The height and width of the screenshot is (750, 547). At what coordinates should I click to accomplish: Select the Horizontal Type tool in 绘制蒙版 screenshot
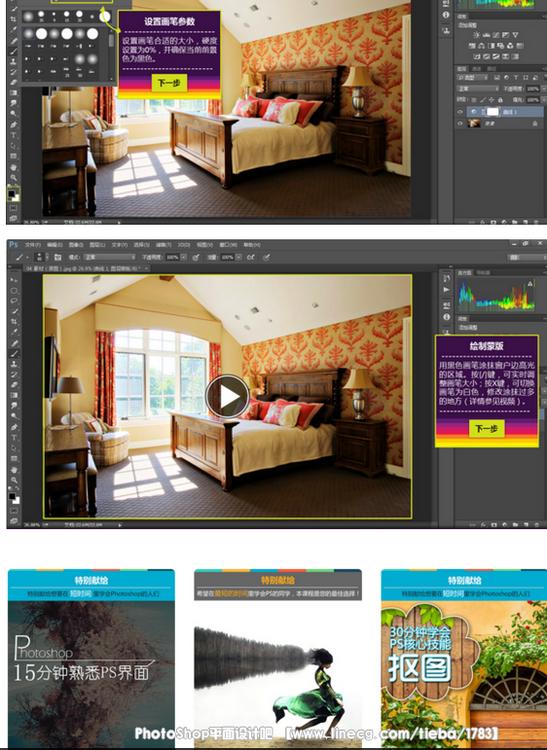(14, 438)
